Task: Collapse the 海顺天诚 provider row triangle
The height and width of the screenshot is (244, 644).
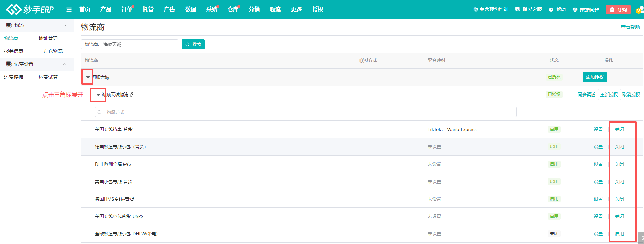Action: coord(88,77)
